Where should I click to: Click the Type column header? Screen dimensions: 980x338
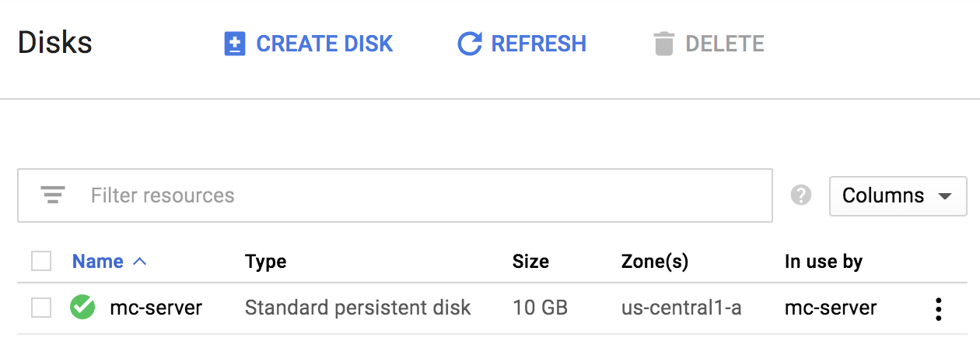pos(266,262)
